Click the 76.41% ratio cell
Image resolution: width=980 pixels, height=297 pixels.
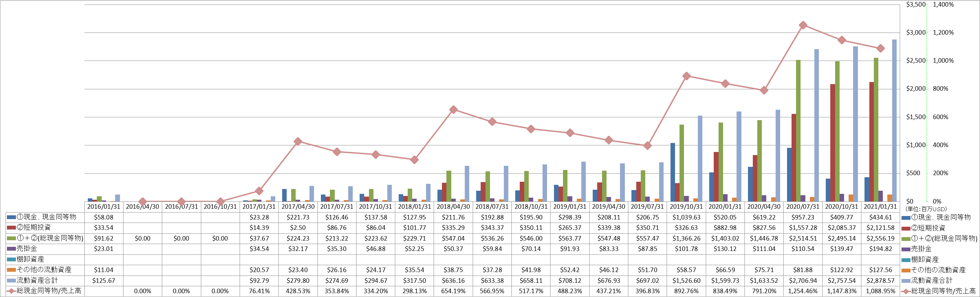coord(259,291)
